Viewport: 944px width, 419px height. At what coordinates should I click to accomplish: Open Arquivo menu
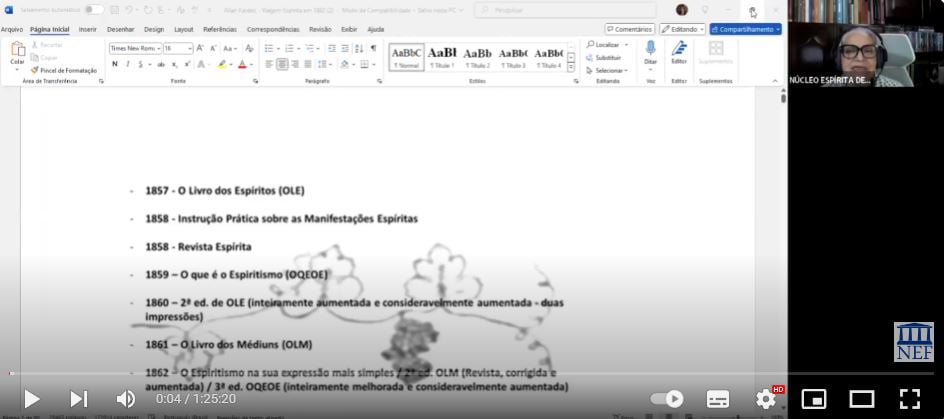11,29
